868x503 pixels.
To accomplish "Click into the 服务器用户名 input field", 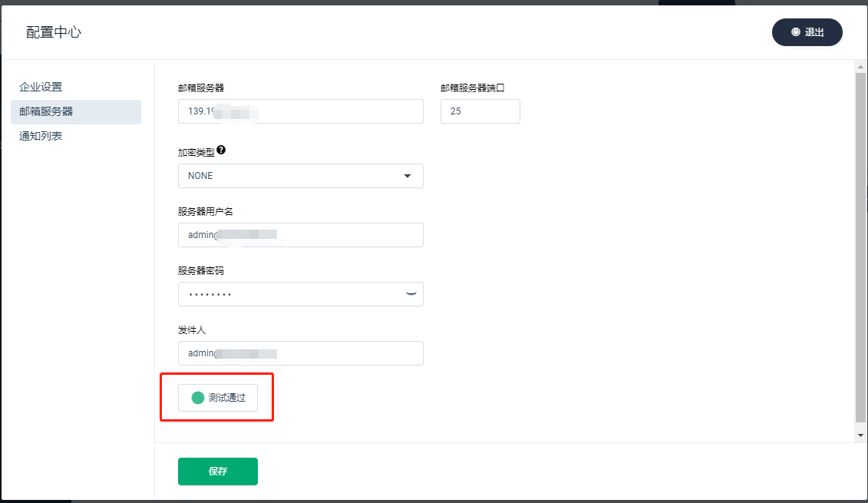I will [x=300, y=235].
